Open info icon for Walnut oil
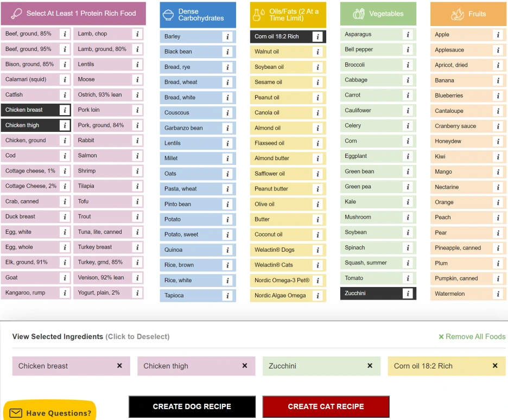The width and height of the screenshot is (508, 420). 317,52
